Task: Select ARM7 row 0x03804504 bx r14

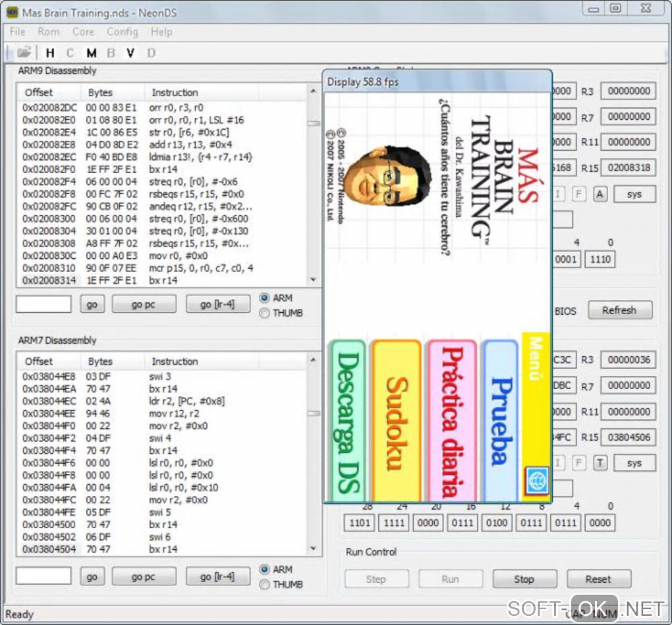Action: click(163, 549)
